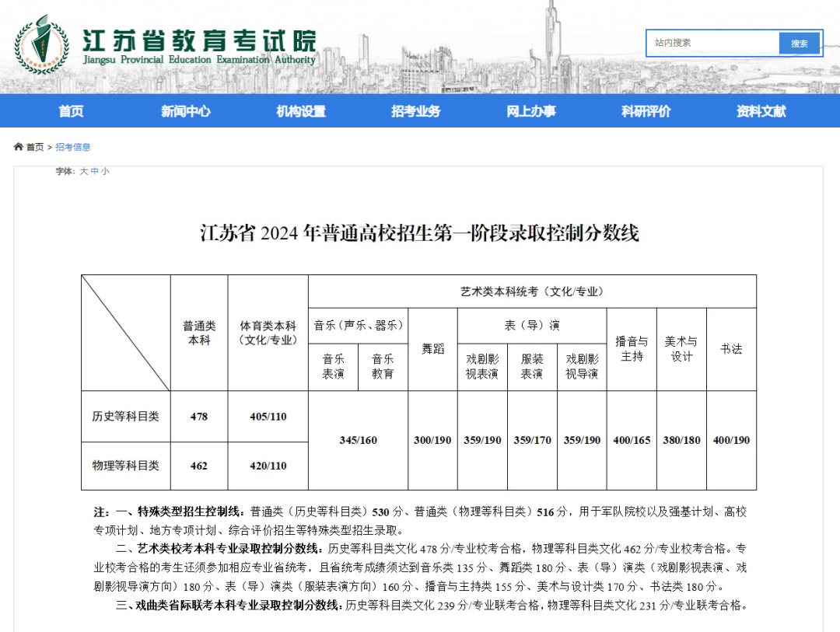
Task: Open the 首页 navigation menu item
Action: coord(71,111)
